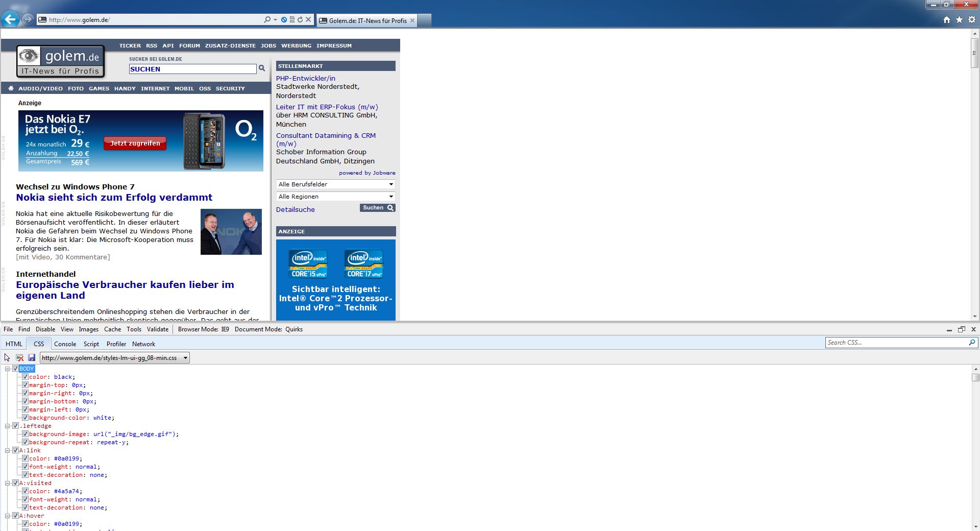Click into the Search CSS field

[x=896, y=343]
